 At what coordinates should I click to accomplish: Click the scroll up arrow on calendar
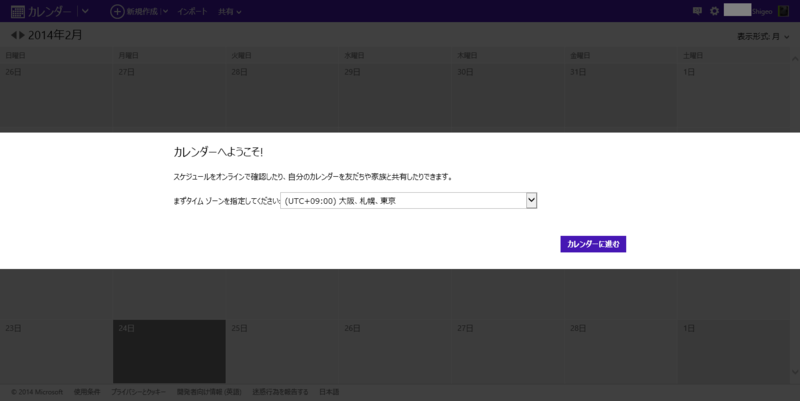pyautogui.click(x=795, y=59)
